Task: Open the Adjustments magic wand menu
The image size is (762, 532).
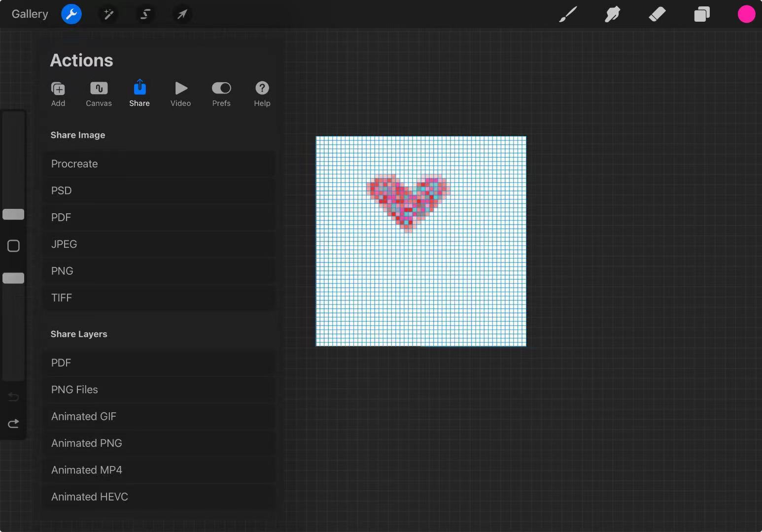Action: [108, 14]
